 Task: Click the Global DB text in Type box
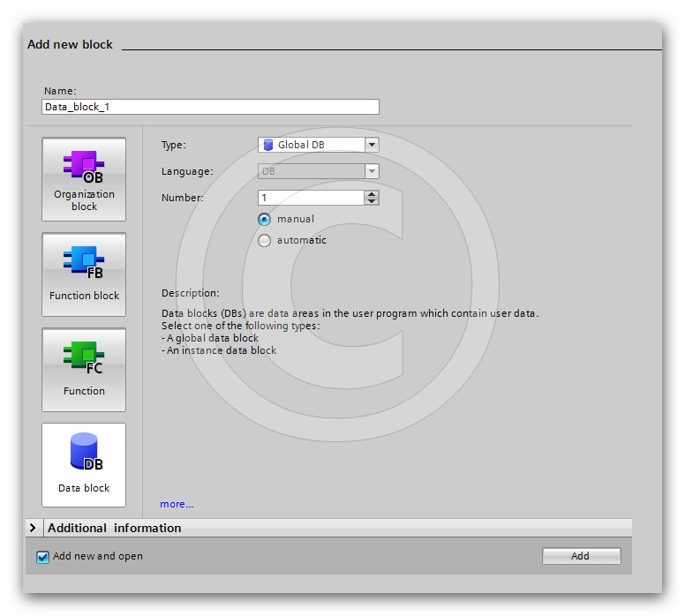tap(301, 145)
